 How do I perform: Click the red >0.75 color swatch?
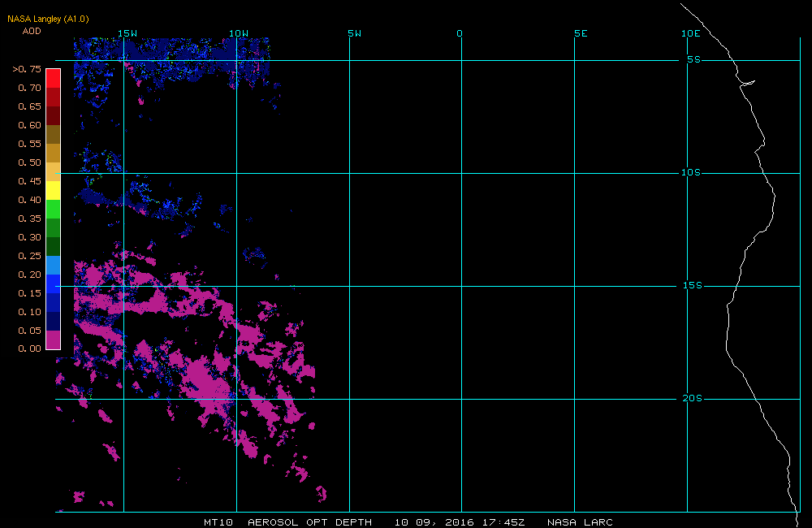click(54, 78)
